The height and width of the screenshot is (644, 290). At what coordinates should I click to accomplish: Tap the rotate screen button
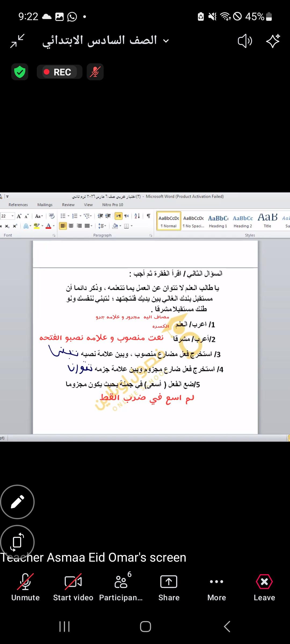click(17, 542)
